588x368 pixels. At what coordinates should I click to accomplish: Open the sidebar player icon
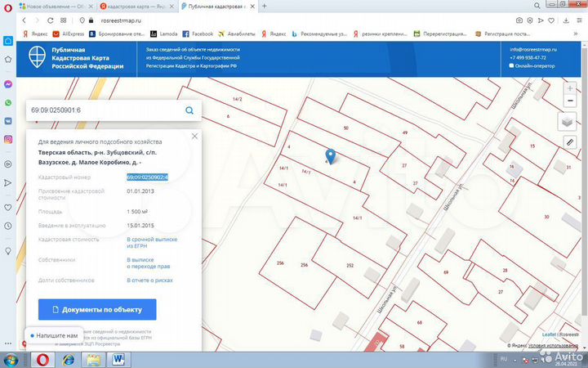pos(8,164)
